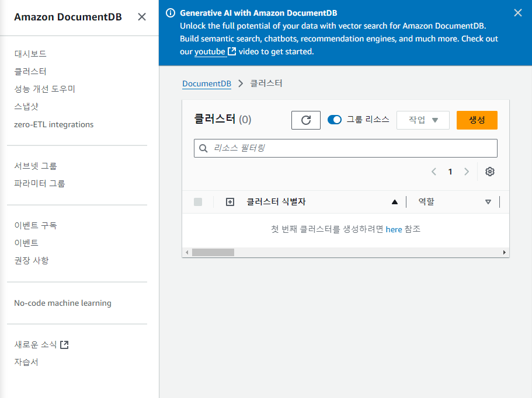Click 클러스터 breadcrumb text
The height and width of the screenshot is (398, 532).
click(266, 83)
